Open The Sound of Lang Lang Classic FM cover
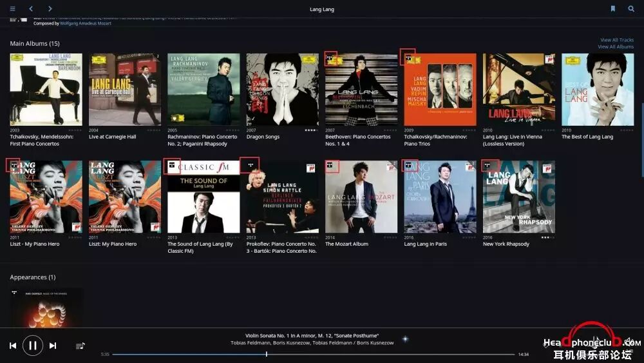The height and width of the screenshot is (363, 644). point(204,197)
